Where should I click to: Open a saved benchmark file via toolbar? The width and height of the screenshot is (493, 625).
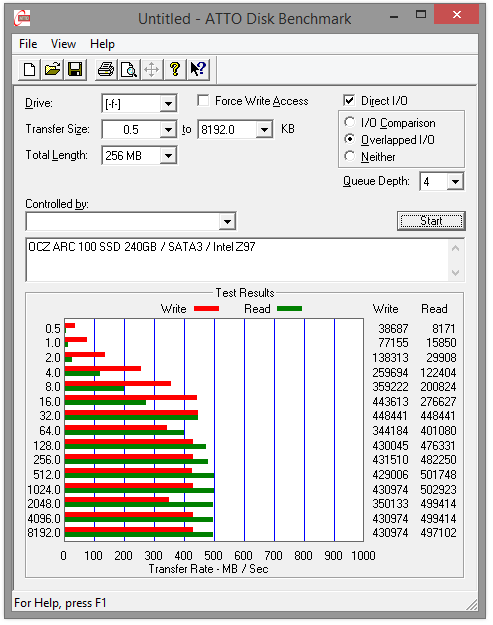point(52,69)
